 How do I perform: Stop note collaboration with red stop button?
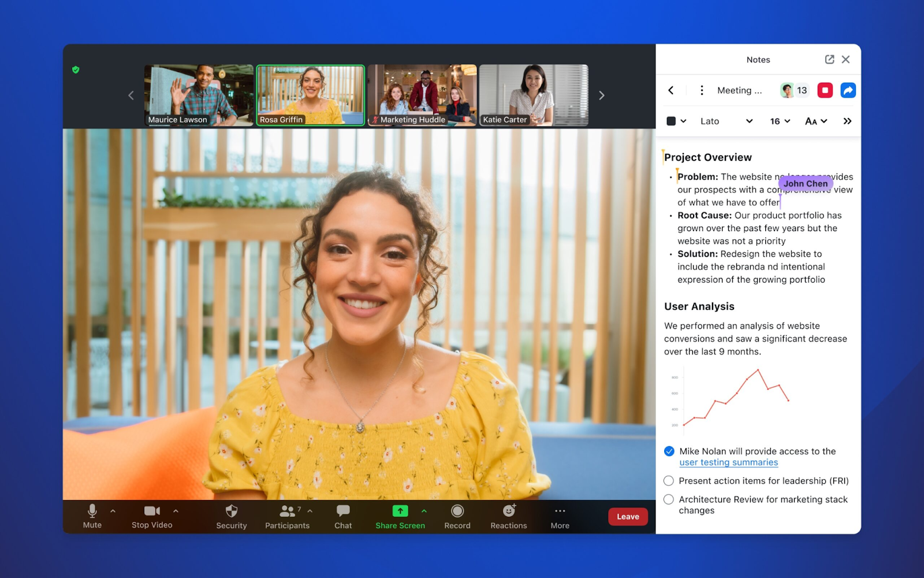tap(825, 90)
